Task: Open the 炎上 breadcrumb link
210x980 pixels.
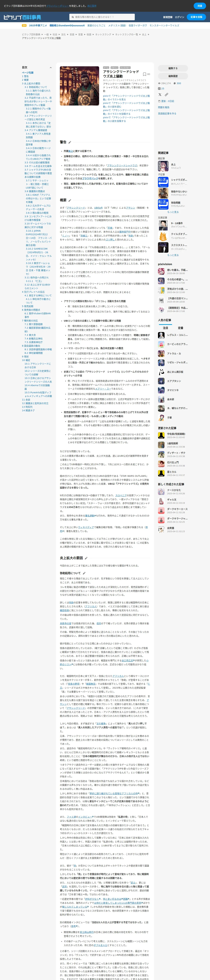Action: click(144, 34)
